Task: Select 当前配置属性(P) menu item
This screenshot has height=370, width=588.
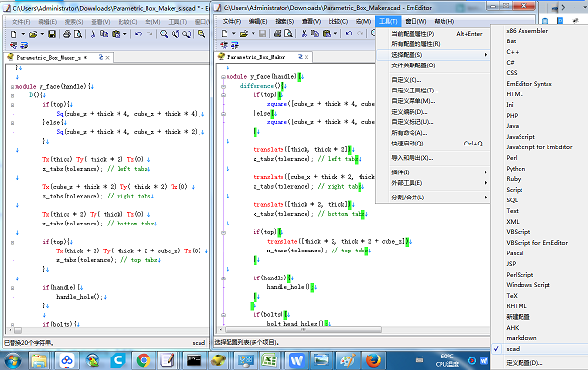Action: 433,34
